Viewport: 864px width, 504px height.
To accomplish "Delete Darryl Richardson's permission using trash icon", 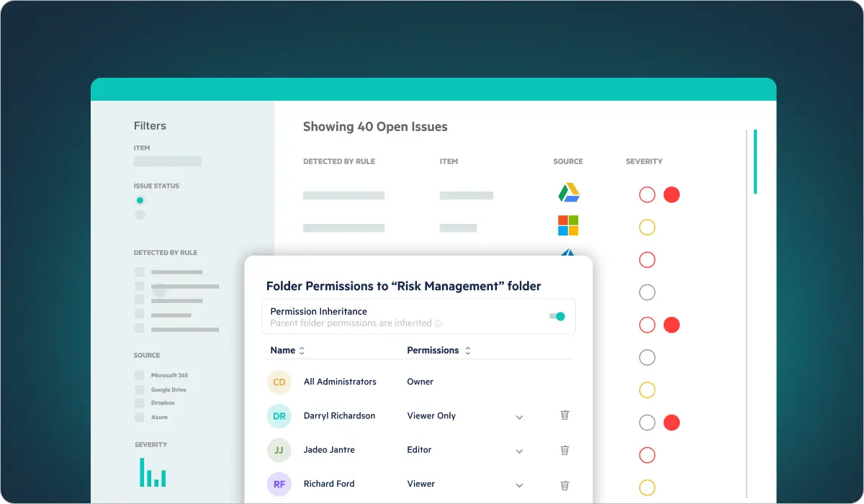I will tap(564, 415).
